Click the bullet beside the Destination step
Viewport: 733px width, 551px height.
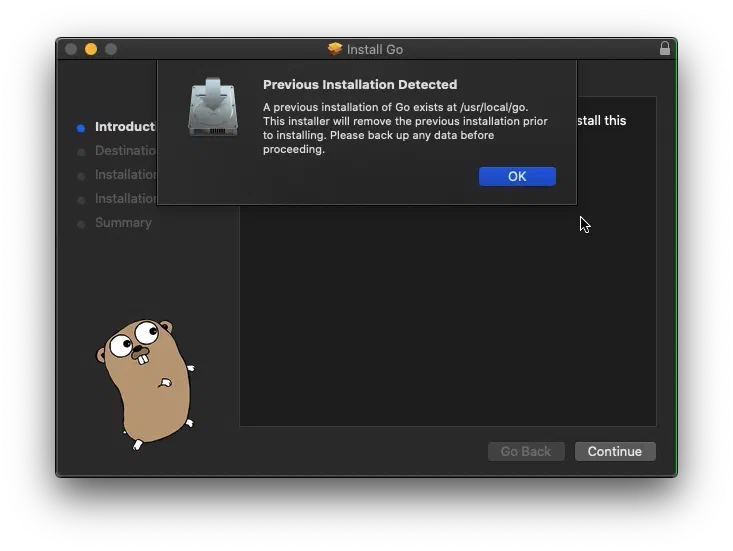click(x=81, y=152)
